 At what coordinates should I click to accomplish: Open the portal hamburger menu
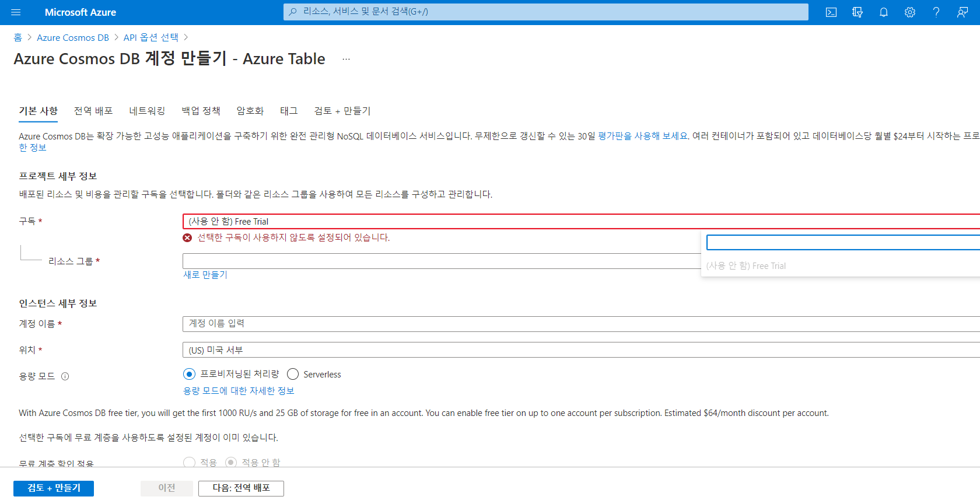tap(16, 12)
